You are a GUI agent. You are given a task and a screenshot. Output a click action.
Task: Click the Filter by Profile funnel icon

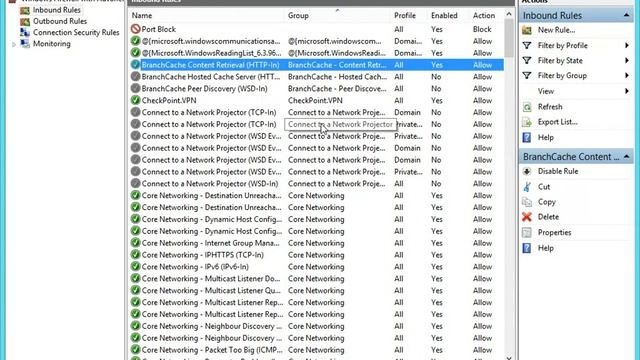527,45
